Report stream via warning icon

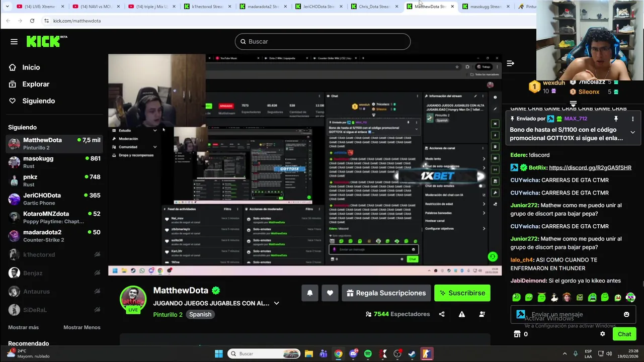462,314
